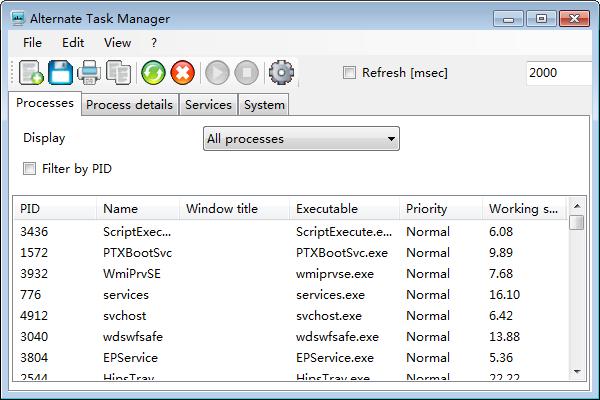Click the blue floppy disk save icon
Screen dimensions: 600x400
pos(60,72)
